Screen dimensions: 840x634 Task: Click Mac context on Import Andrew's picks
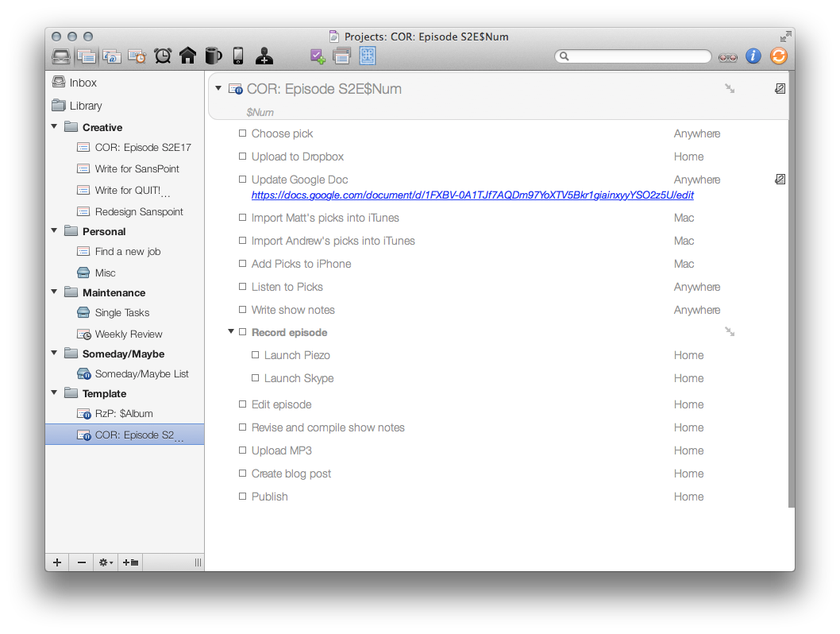point(684,241)
